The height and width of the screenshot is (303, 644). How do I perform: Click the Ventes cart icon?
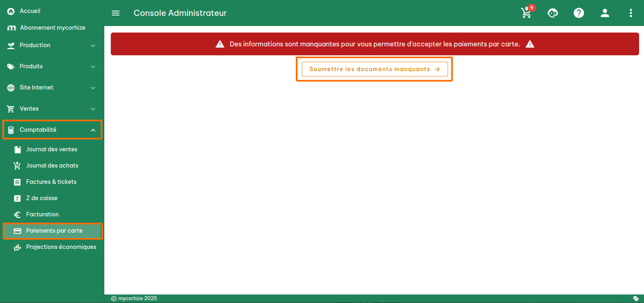[x=11, y=109]
